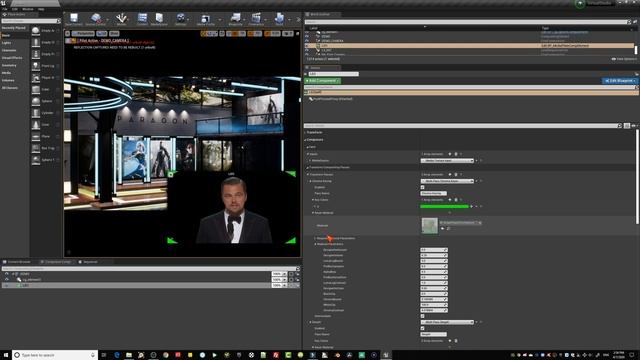Screen dimensions: 640x360
Task: Open the viewport Perspective button
Action: (83, 33)
